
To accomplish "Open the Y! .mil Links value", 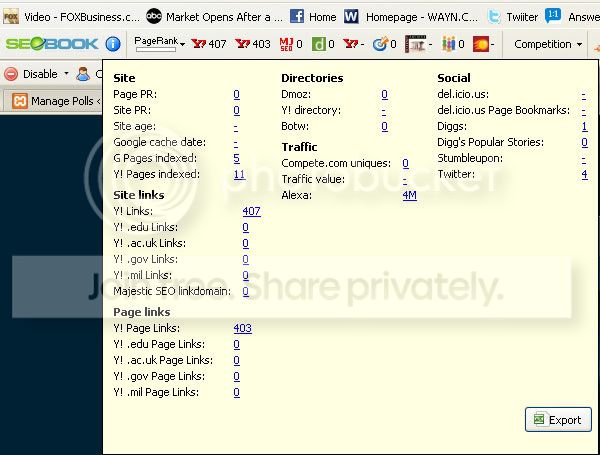I will tap(246, 275).
